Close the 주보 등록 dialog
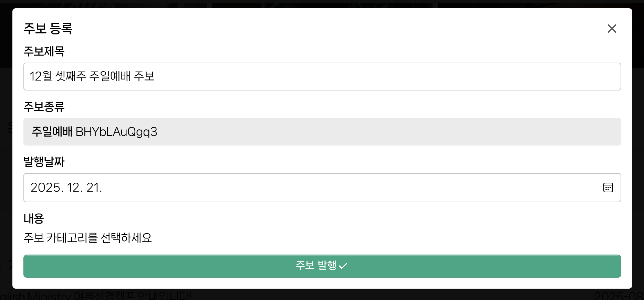644x300 pixels. [x=612, y=29]
